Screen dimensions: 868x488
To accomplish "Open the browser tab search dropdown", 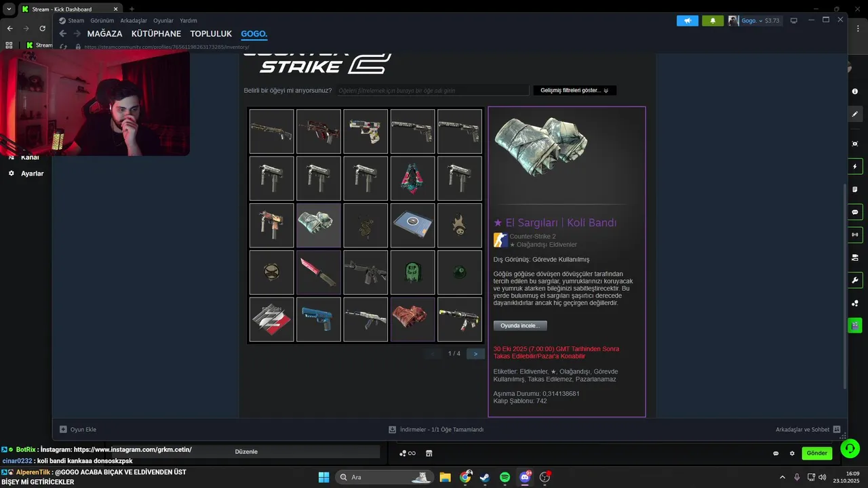I will (9, 9).
